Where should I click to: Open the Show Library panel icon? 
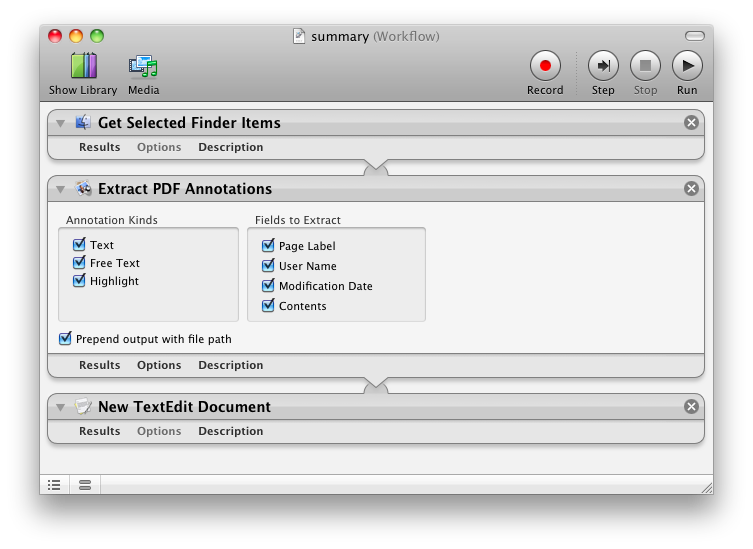[x=84, y=65]
